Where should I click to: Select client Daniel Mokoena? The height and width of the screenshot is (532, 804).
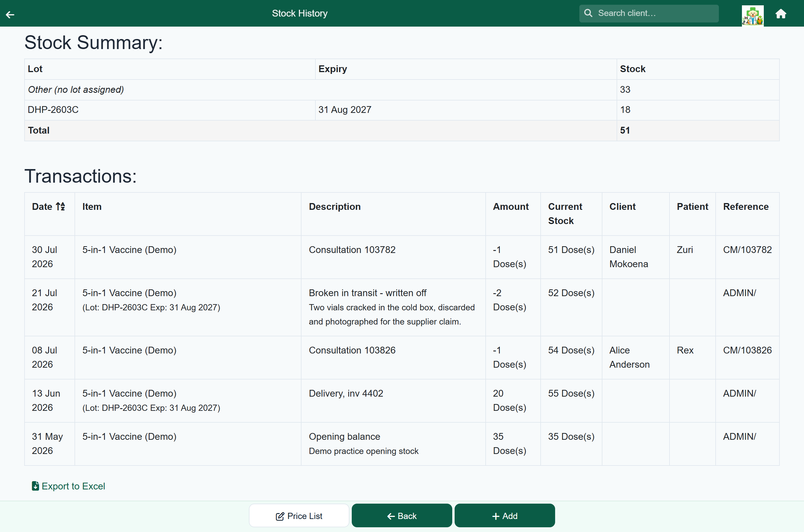[629, 257]
